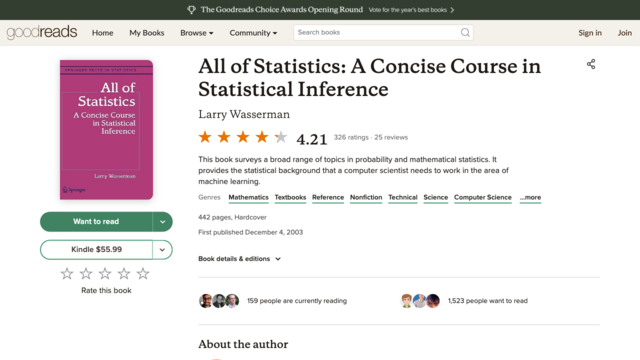Click the search magnifier icon
The width and height of the screenshot is (640, 360).
coord(465,33)
